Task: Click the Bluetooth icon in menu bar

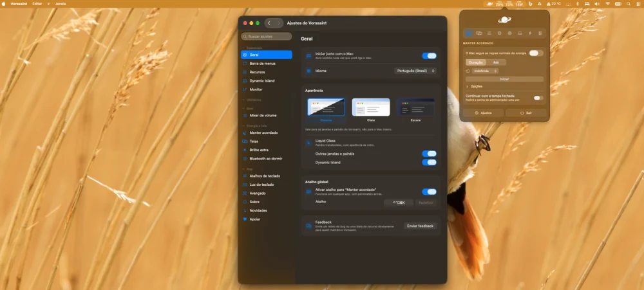Action: click(x=578, y=4)
